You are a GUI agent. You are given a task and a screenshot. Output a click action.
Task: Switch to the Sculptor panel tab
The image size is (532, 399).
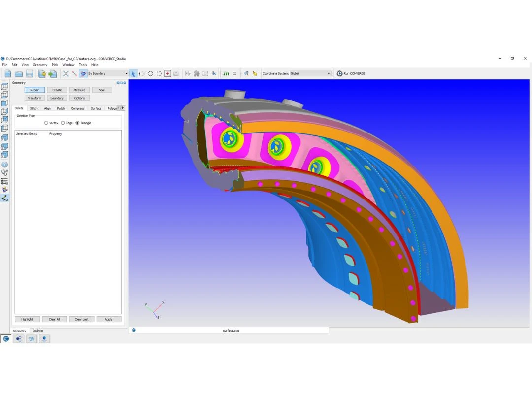pos(38,331)
